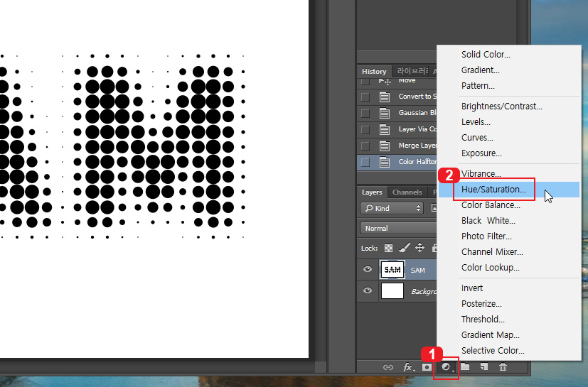This screenshot has height=387, width=588.
Task: Select Exposure adjustment
Action: (481, 153)
